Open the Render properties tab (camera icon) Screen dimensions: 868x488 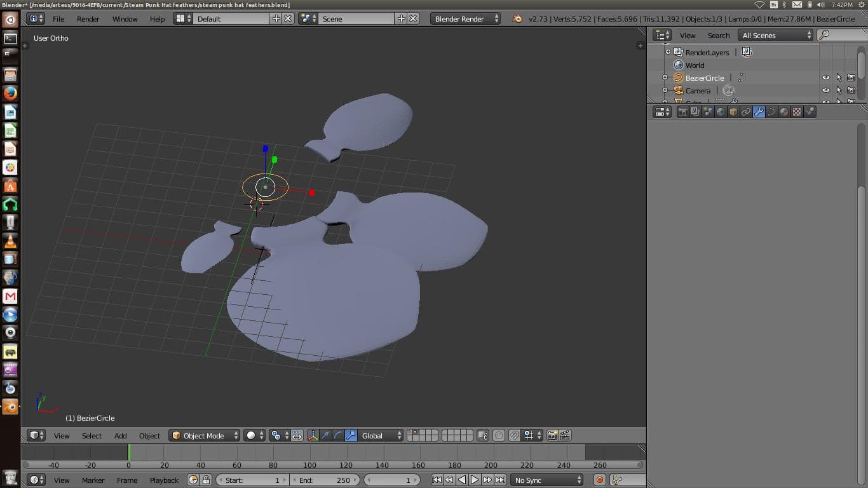point(682,112)
